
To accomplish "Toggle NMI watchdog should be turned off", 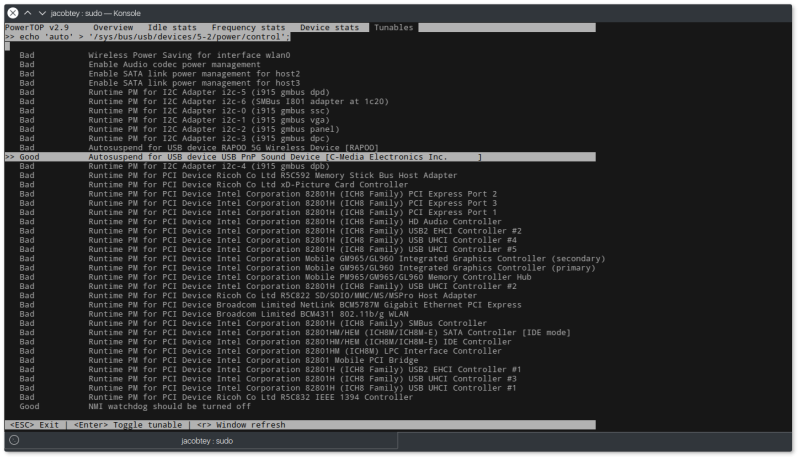I will [x=169, y=406].
